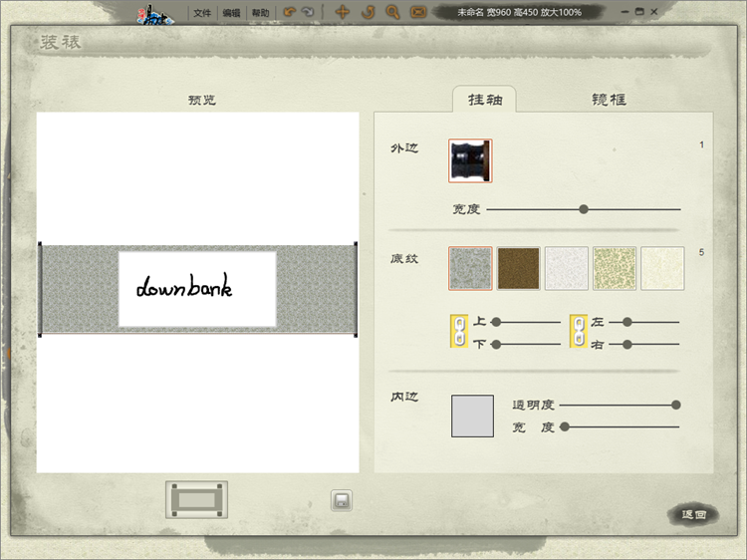This screenshot has height=560, width=747.
Task: Open the 编辑 menu
Action: (x=231, y=14)
